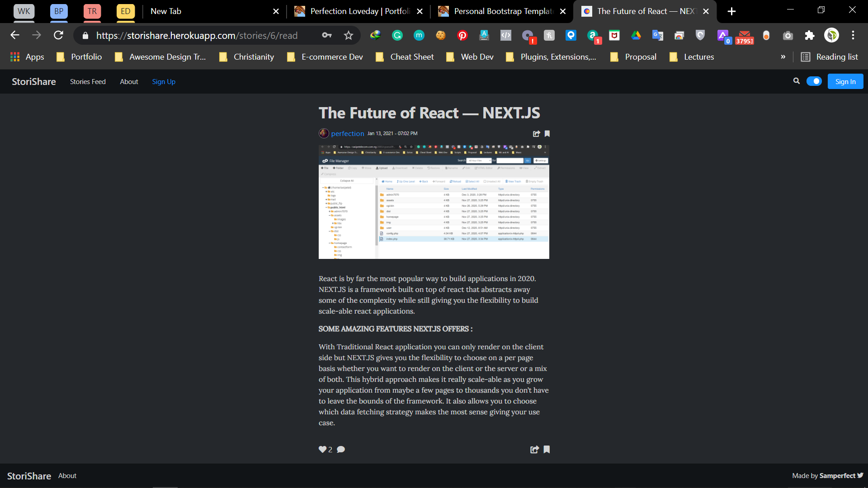Like the story with the heart icon

(x=322, y=449)
